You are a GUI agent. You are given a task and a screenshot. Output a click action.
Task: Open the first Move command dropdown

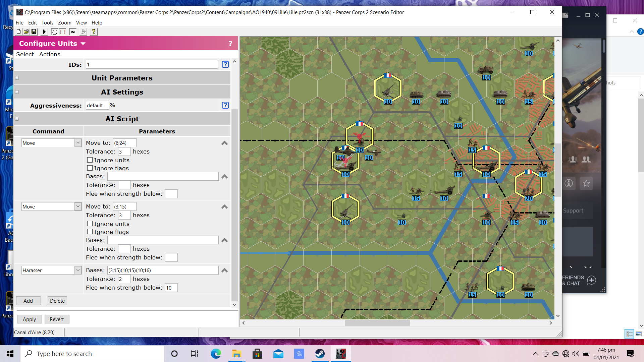point(78,143)
